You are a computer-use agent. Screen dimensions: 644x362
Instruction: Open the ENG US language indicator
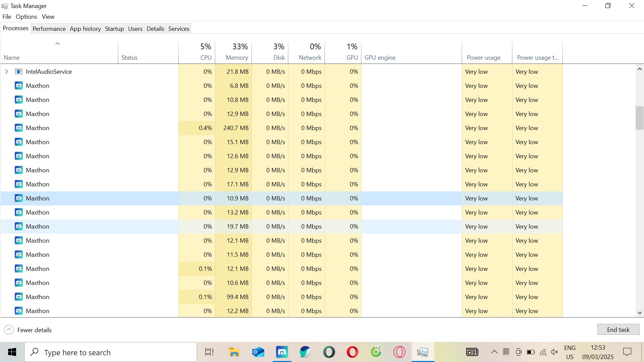coord(570,352)
